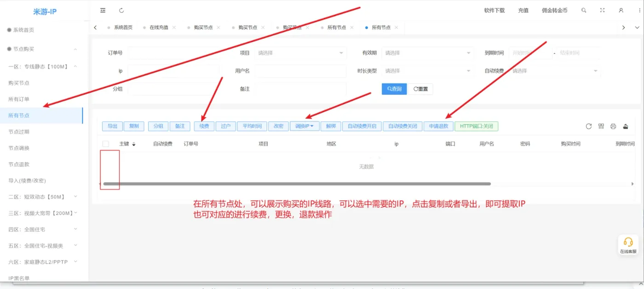Open the 时长类型 dropdown
The width and height of the screenshot is (644, 289).
(427, 71)
